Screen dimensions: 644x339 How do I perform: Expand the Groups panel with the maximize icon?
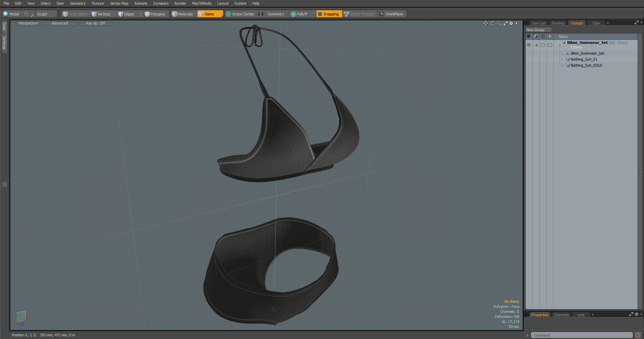636,23
